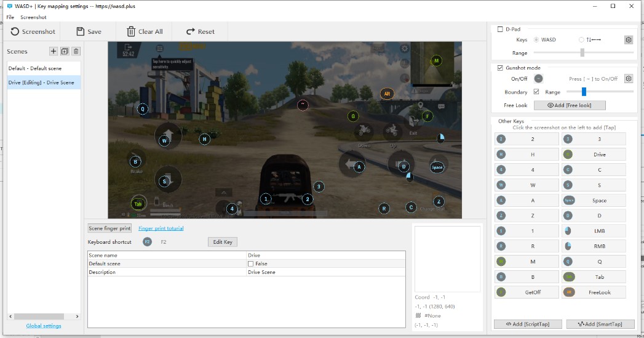The height and width of the screenshot is (338, 644).
Task: Select the Tab key marker on the game preview
Action: [138, 204]
